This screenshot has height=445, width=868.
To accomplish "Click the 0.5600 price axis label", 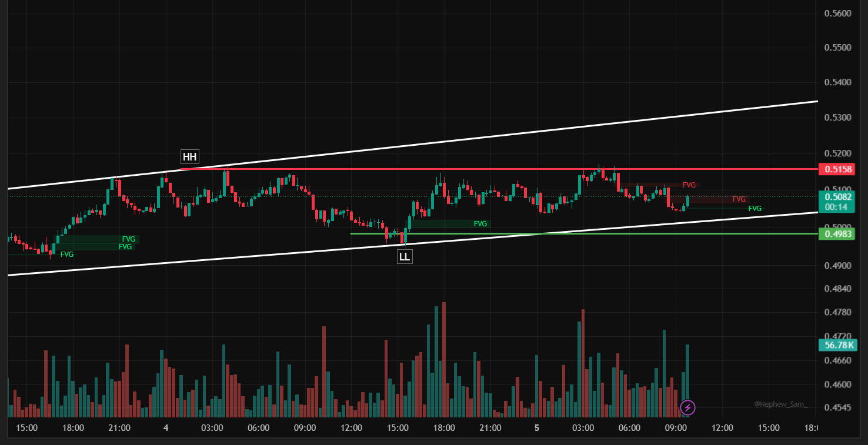I will coord(838,14).
